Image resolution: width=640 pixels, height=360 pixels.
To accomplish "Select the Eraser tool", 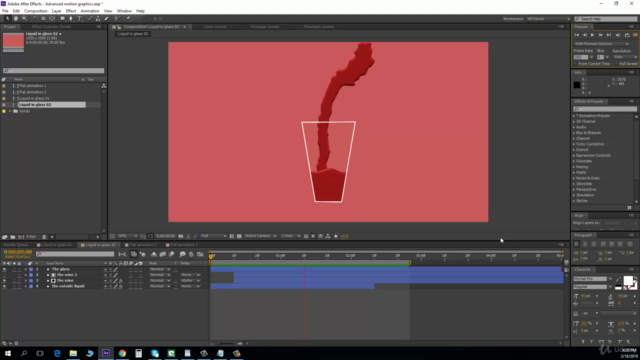I will [107, 18].
